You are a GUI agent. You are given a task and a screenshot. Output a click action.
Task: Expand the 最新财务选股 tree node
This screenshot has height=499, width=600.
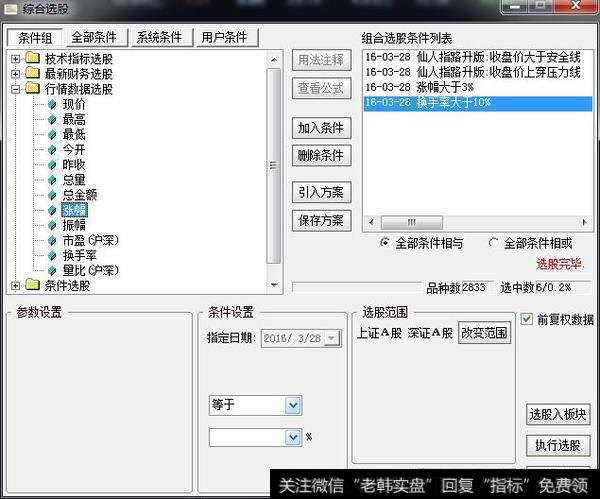(x=15, y=74)
